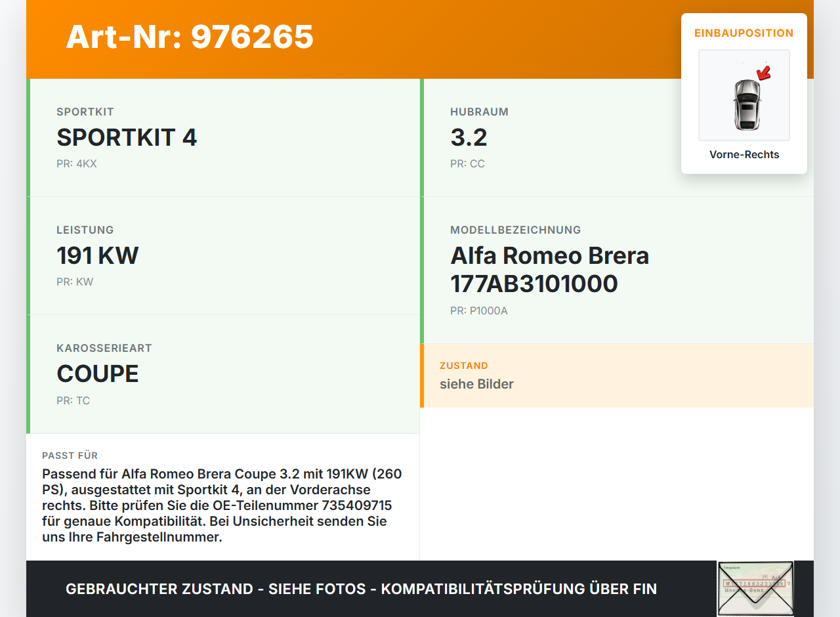Select the 'Alfa Romeo Brera 177AB3101000' model name
The height and width of the screenshot is (617, 840).
549,269
